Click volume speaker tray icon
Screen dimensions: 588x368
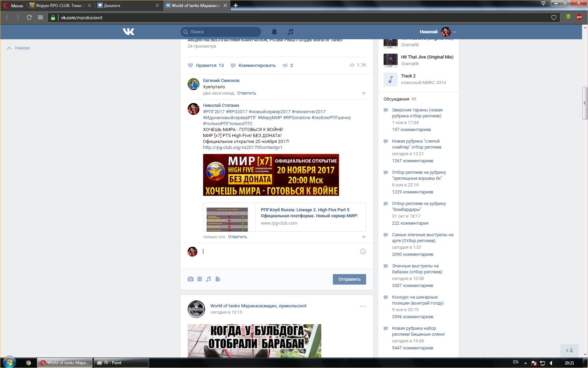551,363
